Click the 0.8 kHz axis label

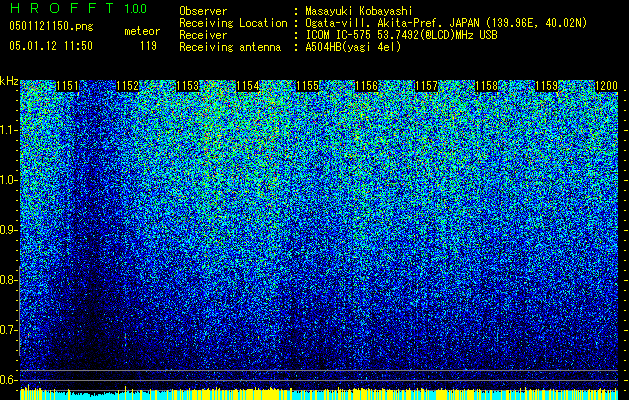tap(9, 280)
